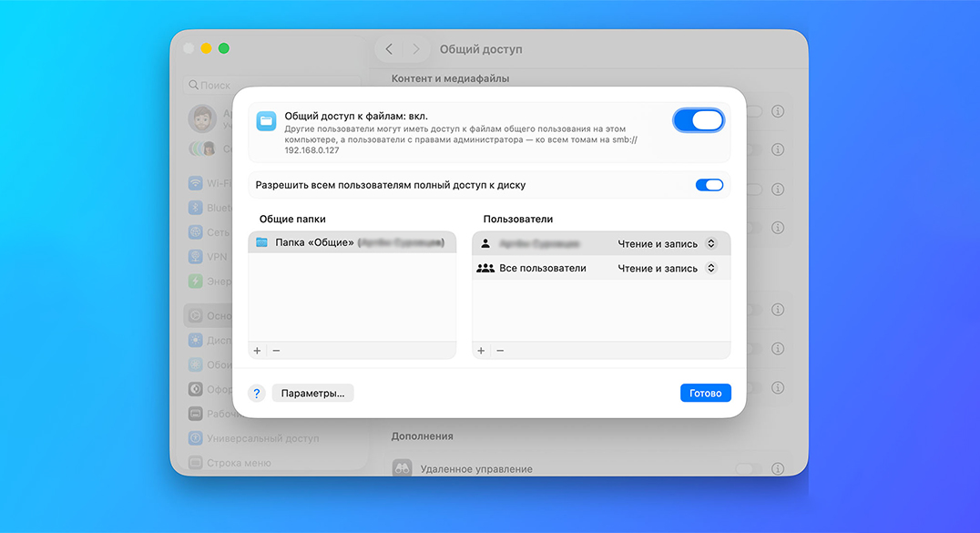Remove a user with minus under Пользователи
The image size is (980, 533).
(500, 351)
